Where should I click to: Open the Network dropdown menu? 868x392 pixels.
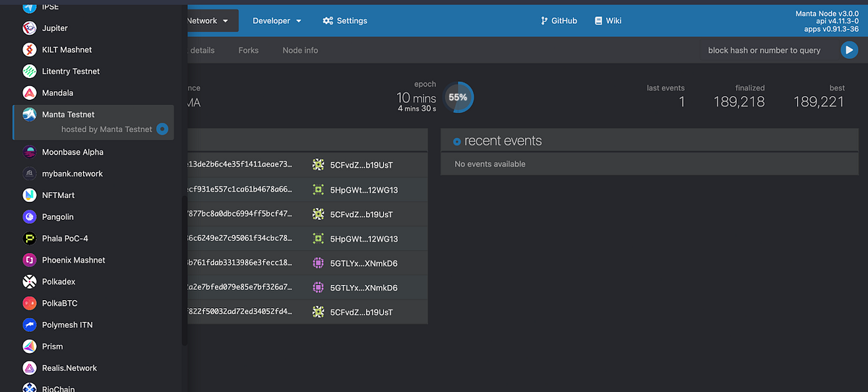[x=208, y=21]
